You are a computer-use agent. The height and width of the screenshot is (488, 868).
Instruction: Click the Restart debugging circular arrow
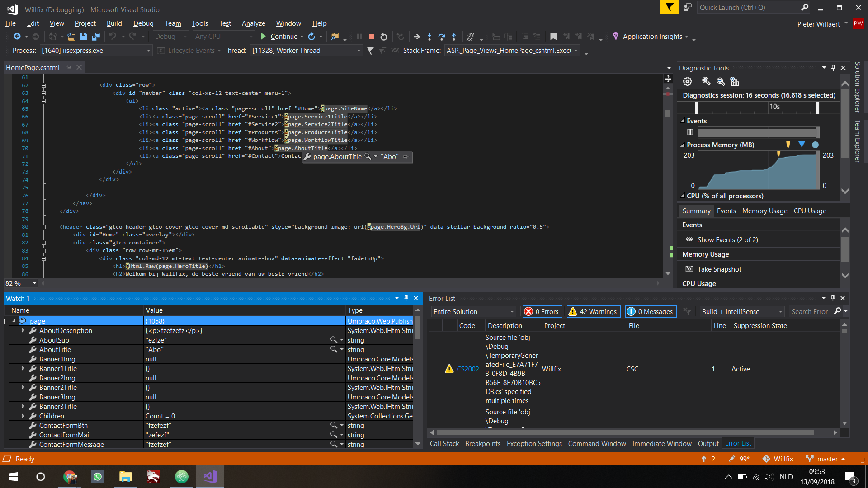tap(384, 37)
